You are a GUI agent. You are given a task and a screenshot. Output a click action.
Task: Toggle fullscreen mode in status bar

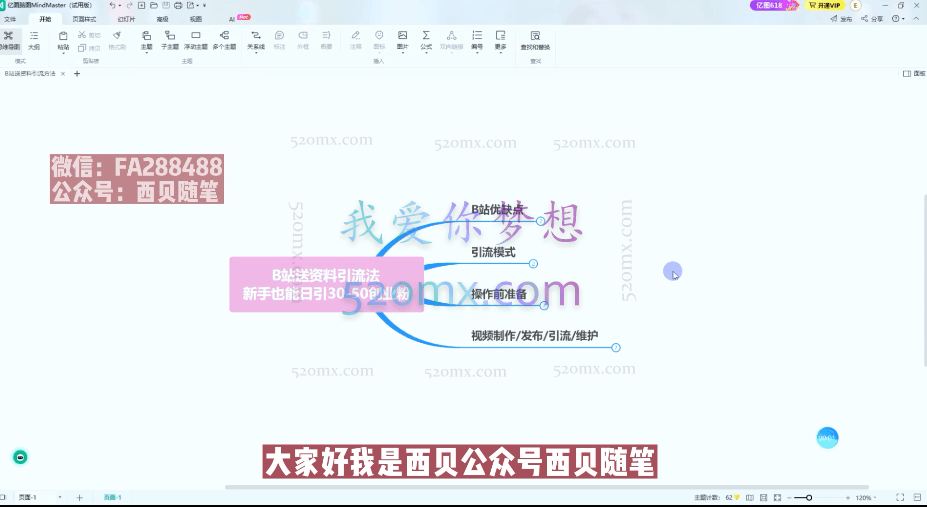coord(900,498)
